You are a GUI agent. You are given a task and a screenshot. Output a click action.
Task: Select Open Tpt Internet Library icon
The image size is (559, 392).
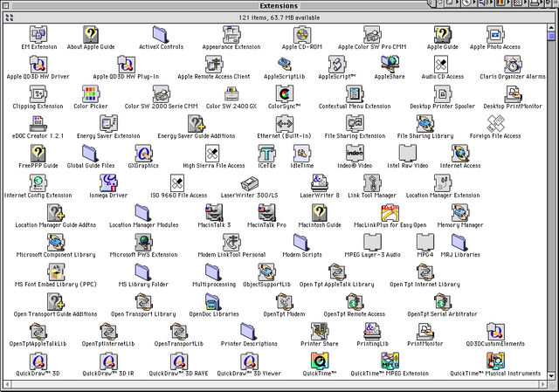click(424, 272)
